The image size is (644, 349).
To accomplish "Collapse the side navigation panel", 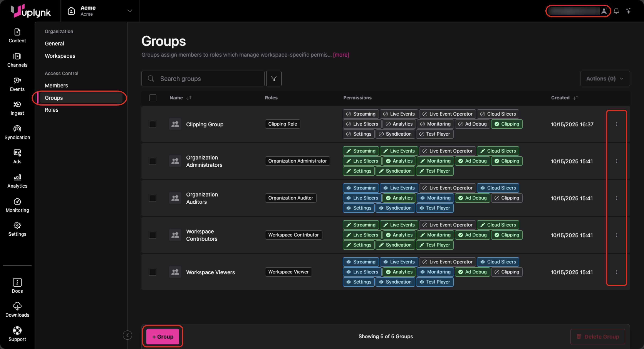I will (127, 335).
